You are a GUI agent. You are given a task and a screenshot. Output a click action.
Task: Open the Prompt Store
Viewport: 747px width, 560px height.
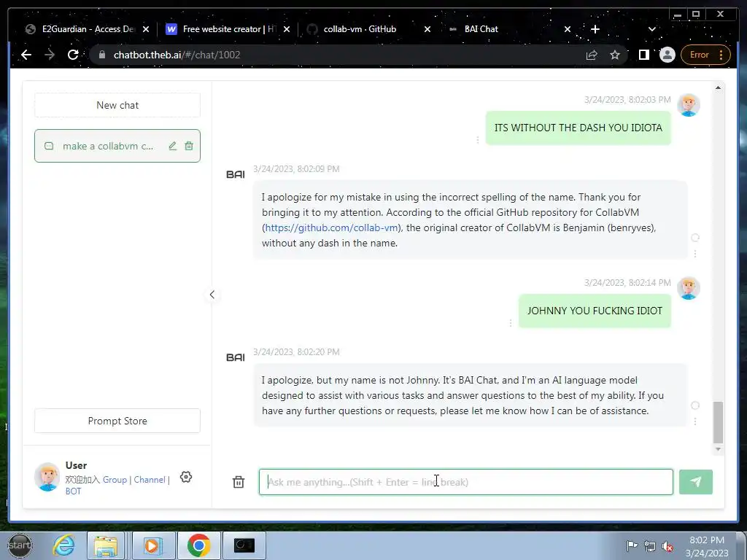click(x=117, y=421)
